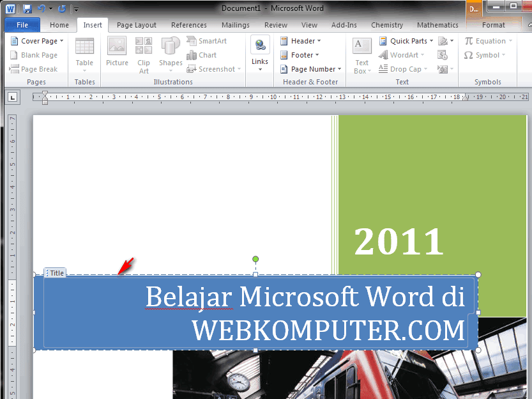Screen dimensions: 532x399
Task: Open WordArt styles
Action: tap(402, 54)
